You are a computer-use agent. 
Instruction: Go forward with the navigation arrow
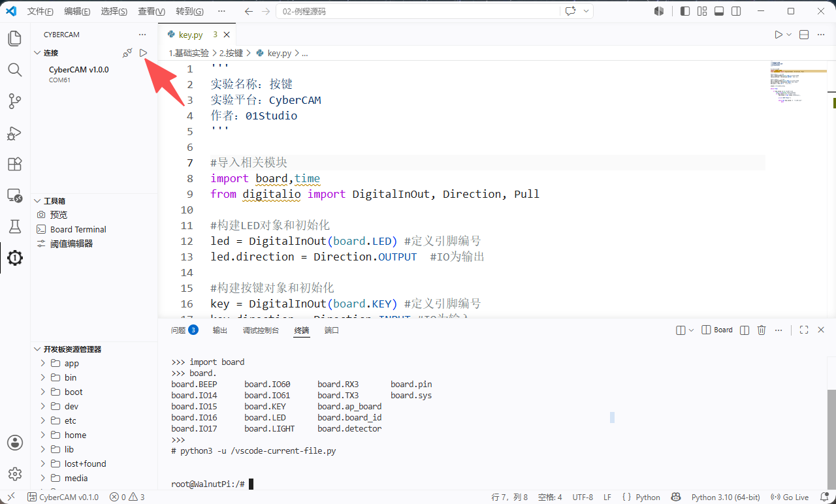point(266,11)
